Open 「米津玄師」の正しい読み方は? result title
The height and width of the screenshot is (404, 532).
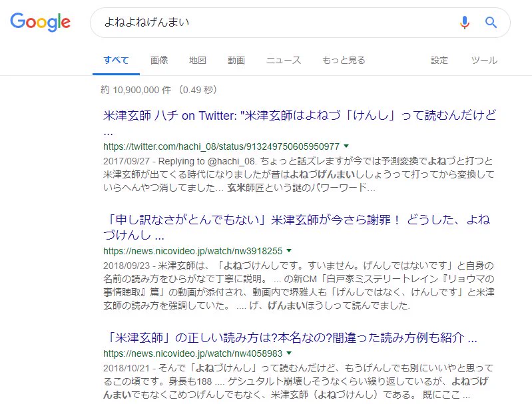pyautogui.click(x=290, y=337)
